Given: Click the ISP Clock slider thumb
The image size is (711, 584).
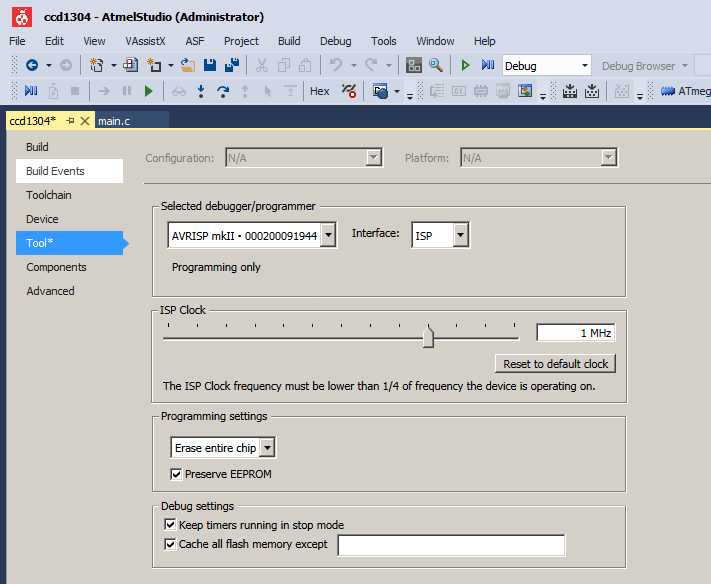Looking at the screenshot, I should [428, 337].
